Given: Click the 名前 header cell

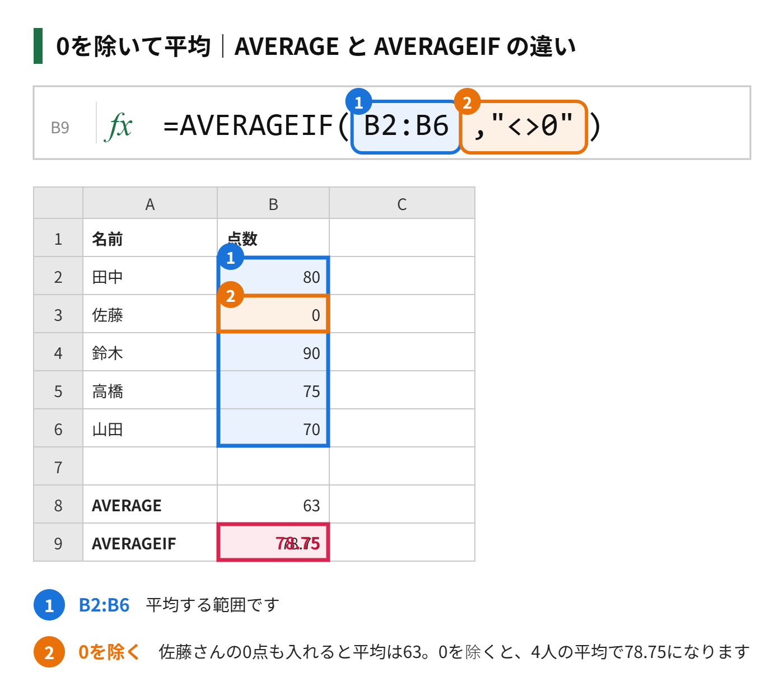Looking at the screenshot, I should (x=150, y=238).
